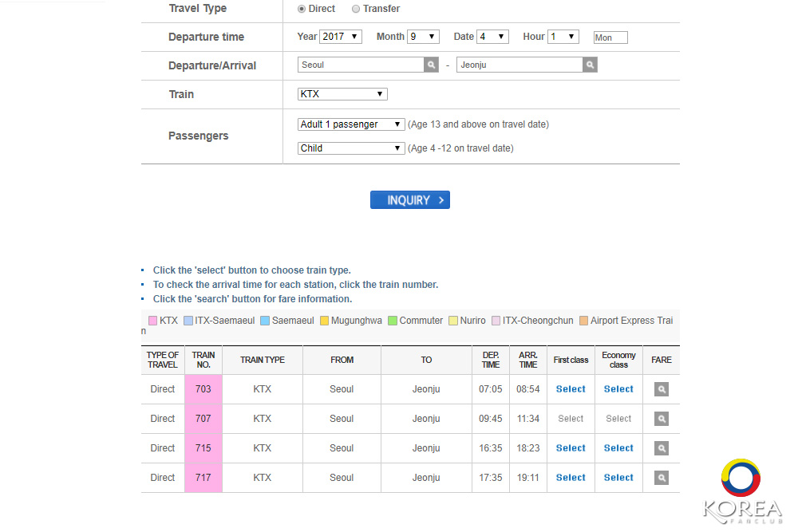Click search icon next to Seoul departure field
798x532 pixels.
tap(431, 65)
